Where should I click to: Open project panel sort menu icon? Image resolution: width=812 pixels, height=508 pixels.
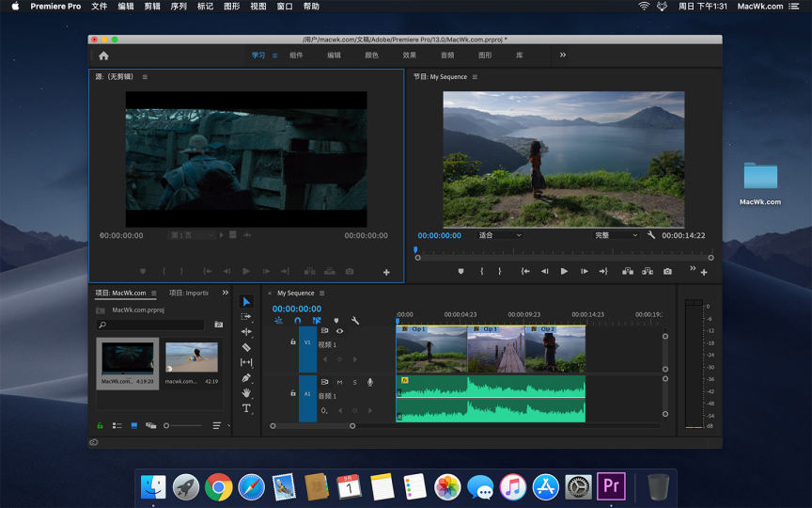(216, 425)
